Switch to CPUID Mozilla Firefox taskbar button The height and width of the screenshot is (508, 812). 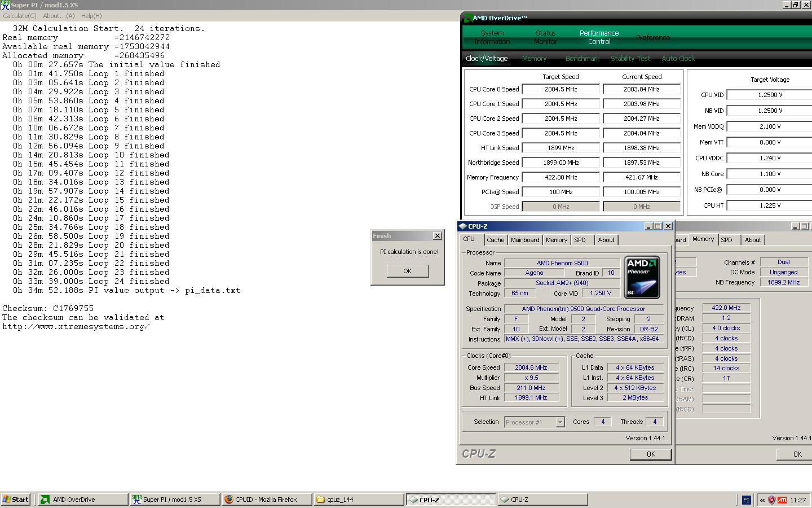pos(267,500)
